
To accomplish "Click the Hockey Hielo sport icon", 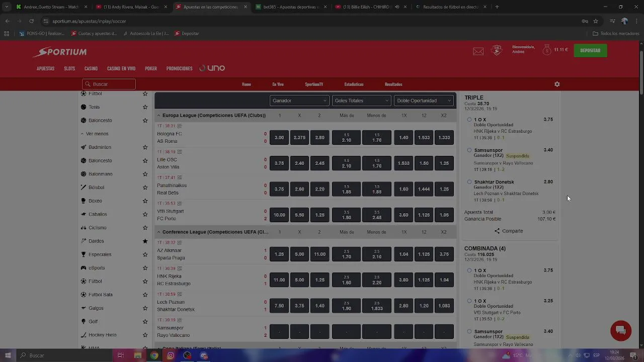I will click(84, 335).
